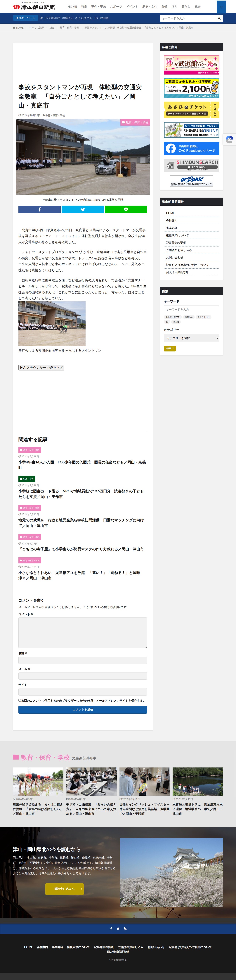
Task: Open the subscription 2,100円 banner
Action: tap(191, 88)
